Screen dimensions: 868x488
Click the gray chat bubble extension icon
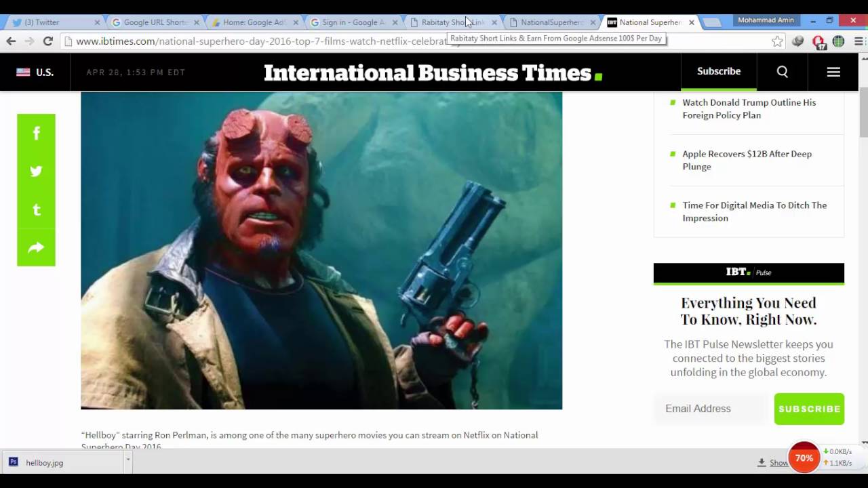[x=797, y=41]
